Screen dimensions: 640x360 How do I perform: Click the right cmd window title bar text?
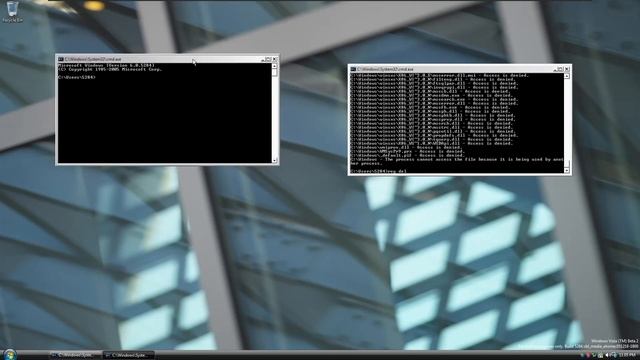385,69
